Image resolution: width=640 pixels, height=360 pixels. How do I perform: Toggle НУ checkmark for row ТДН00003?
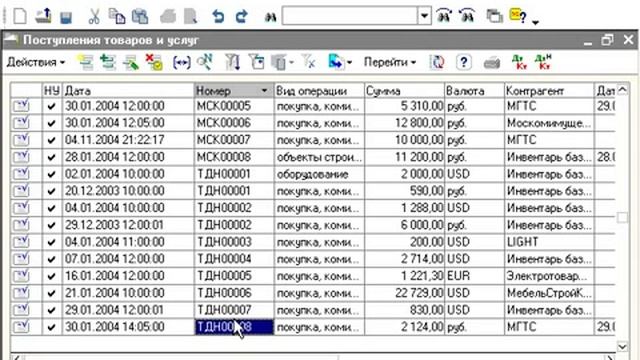pos(51,242)
